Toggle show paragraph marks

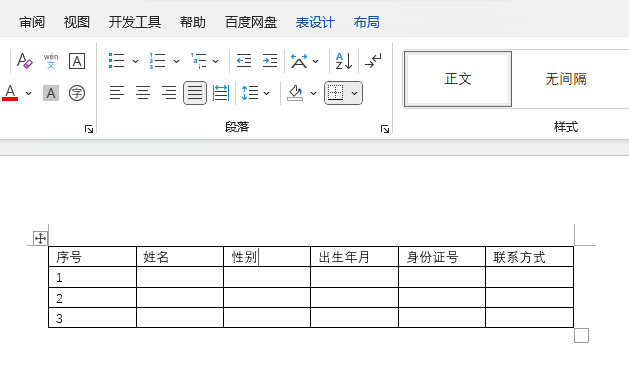coord(373,61)
